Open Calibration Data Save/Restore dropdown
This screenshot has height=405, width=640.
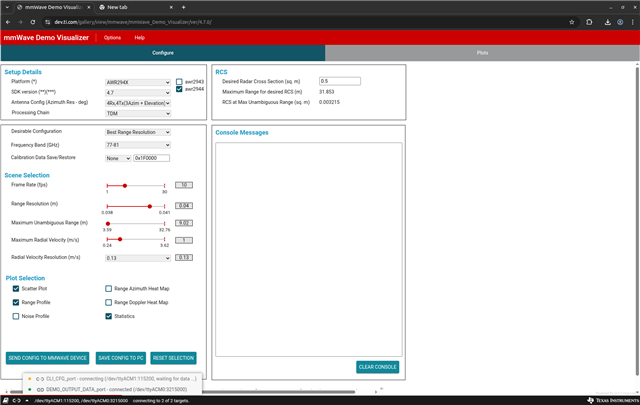point(118,158)
